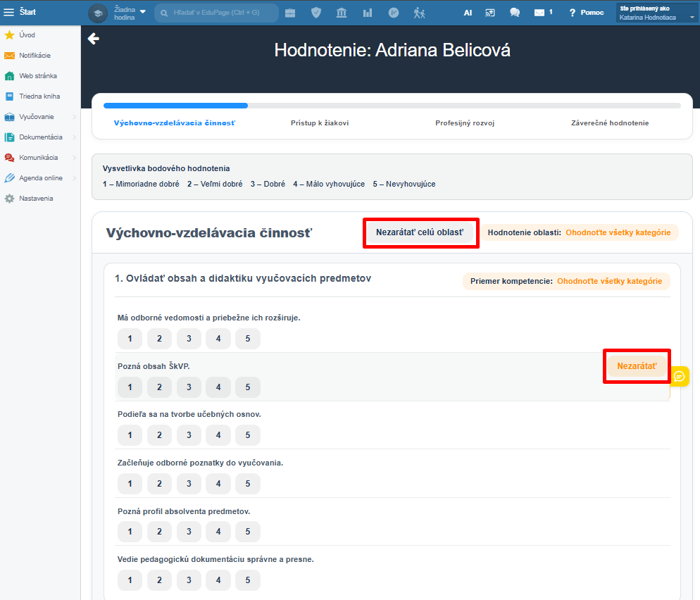Rate Začleňuje odborné poznatky as 5
700x600 pixels.
[248, 484]
